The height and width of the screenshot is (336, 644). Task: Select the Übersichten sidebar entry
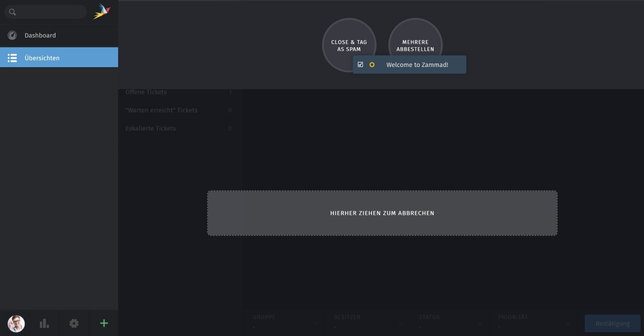click(42, 58)
